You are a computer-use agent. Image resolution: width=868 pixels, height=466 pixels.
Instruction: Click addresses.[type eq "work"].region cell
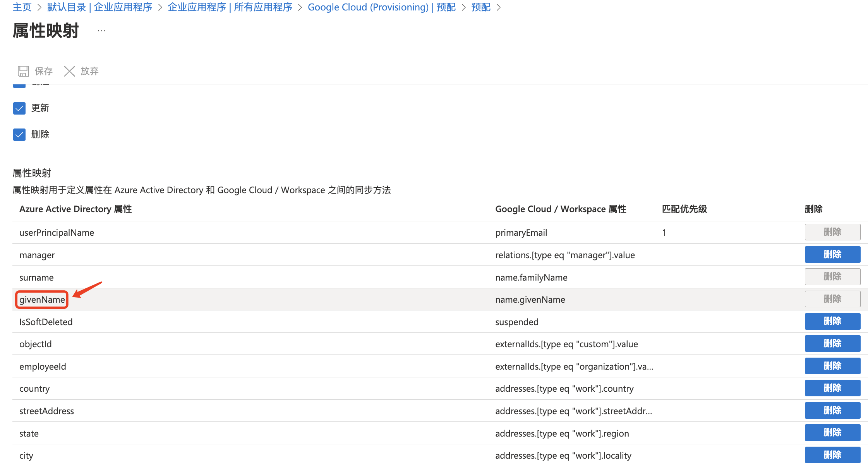(x=562, y=433)
